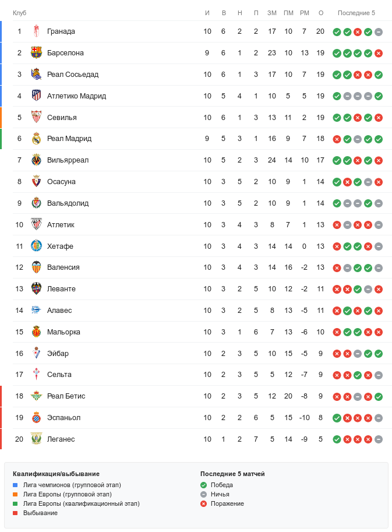The image size is (392, 532).
Task: Select the Осасуна team row name
Action: click(61, 182)
